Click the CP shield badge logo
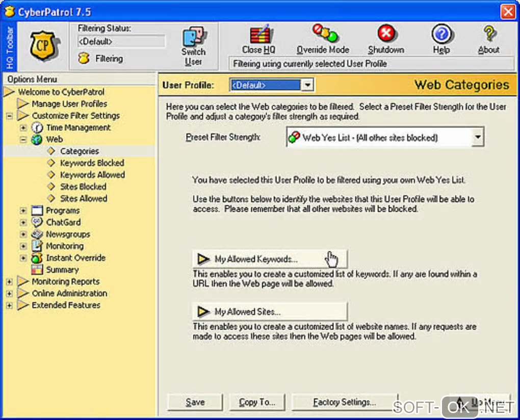This screenshot has height=420, width=520. 44,45
